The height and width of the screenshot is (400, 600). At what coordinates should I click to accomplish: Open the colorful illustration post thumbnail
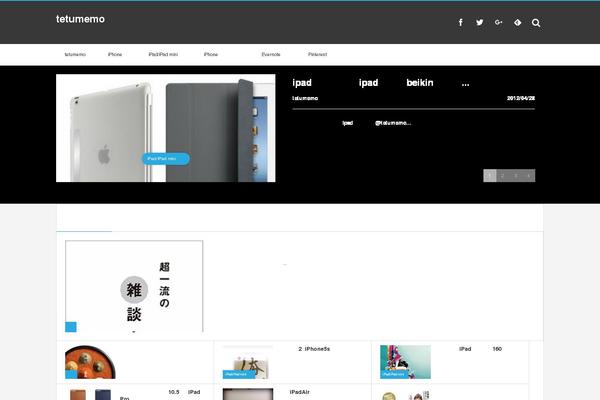(405, 362)
